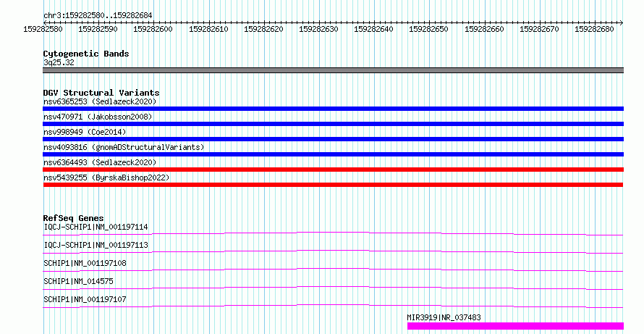Click ruler position 159282620
The image size is (644, 334).
[263, 29]
